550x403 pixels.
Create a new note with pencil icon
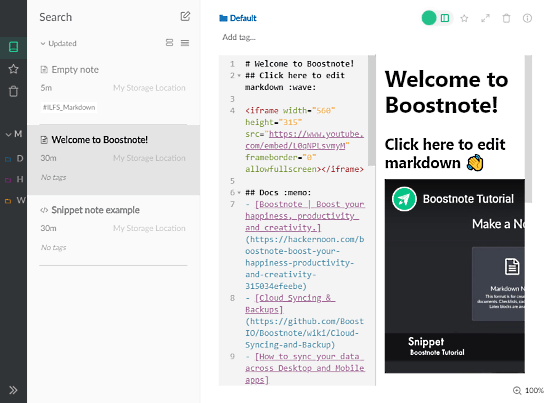point(185,16)
